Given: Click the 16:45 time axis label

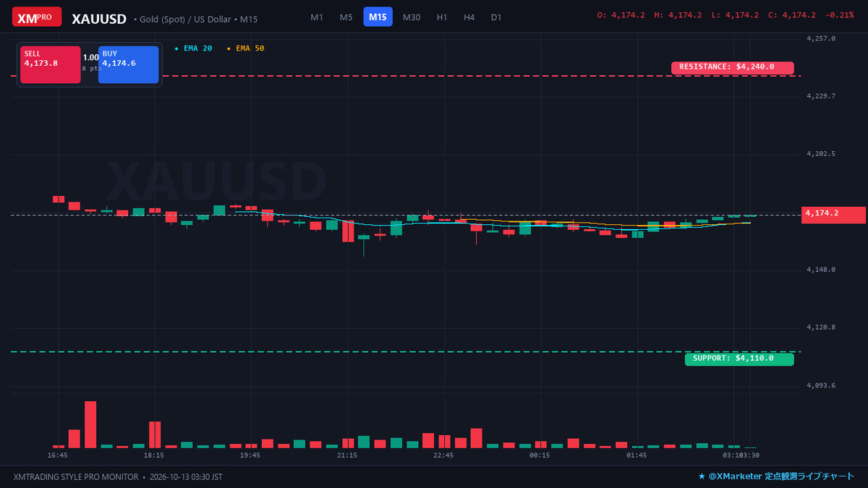Looking at the screenshot, I should tap(58, 455).
